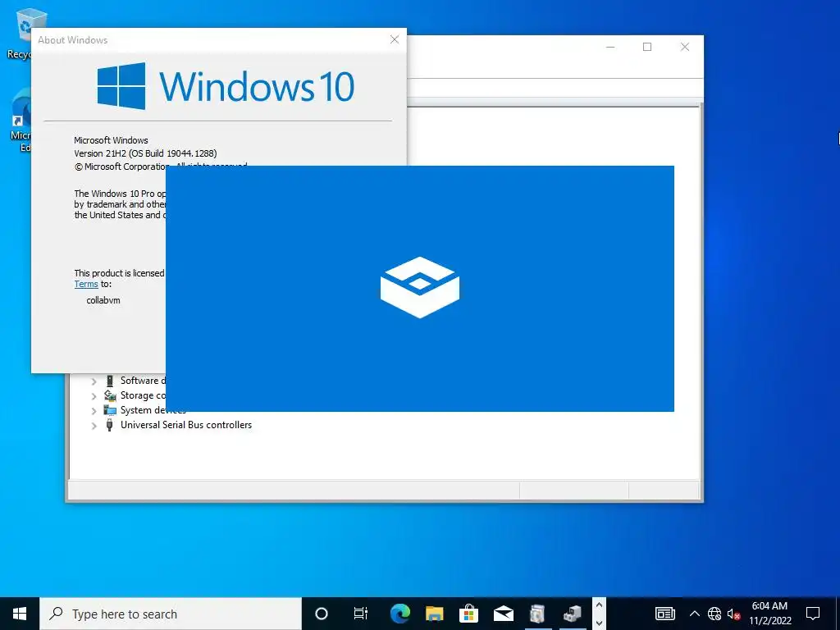
Task: Select the Universal Serial Bus icon
Action: 110,425
